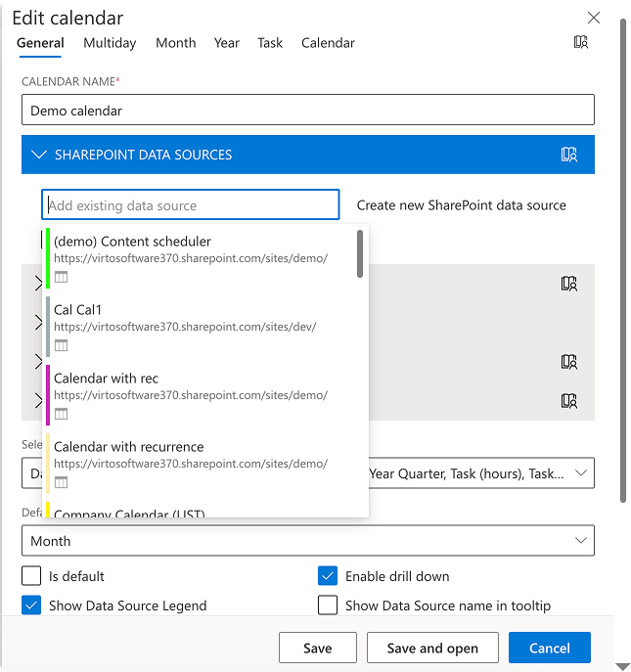
Task: Uncheck Enable drill down
Action: pos(328,576)
